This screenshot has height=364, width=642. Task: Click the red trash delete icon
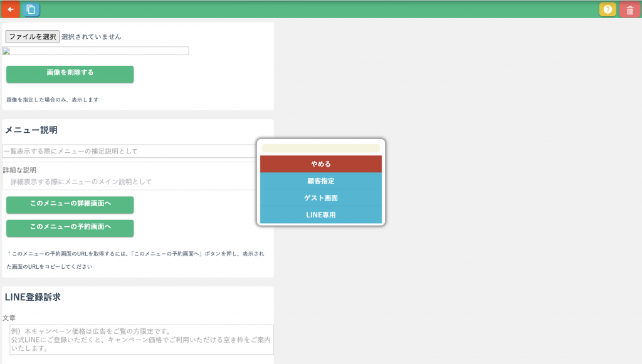pos(629,10)
